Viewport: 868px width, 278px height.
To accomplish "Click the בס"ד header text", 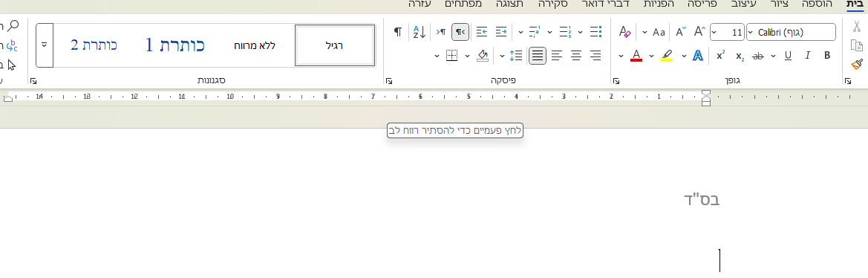I will coord(702,199).
